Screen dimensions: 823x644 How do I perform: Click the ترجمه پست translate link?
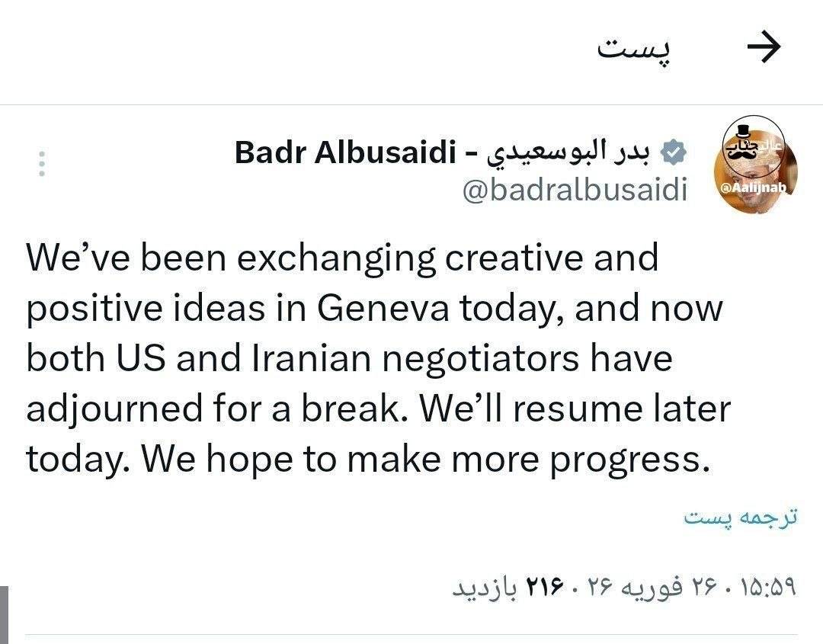[x=741, y=517]
